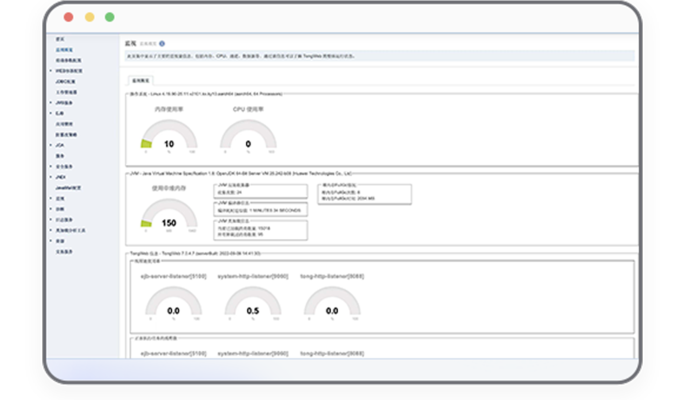Click the CPU usage gauge showing 0
Image resolution: width=686 pixels, height=400 pixels.
(248, 136)
